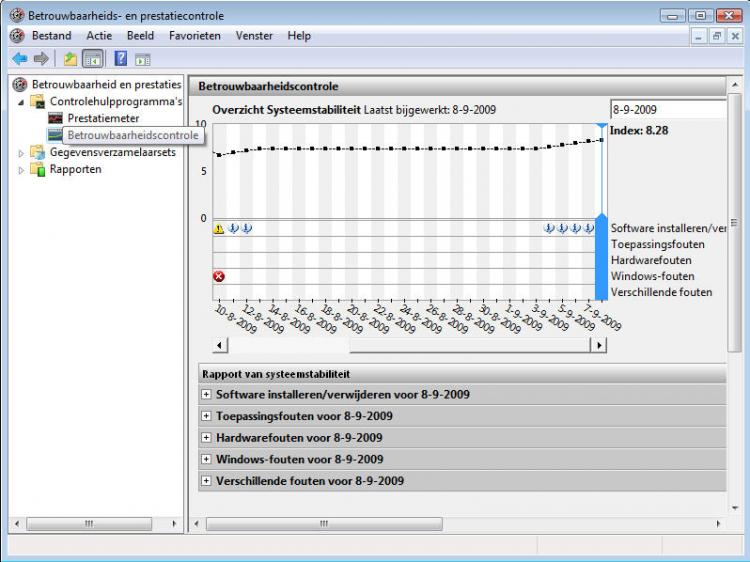750x562 pixels.
Task: Click the Betrouwbaarheid en prestaties root icon
Action: (20, 85)
